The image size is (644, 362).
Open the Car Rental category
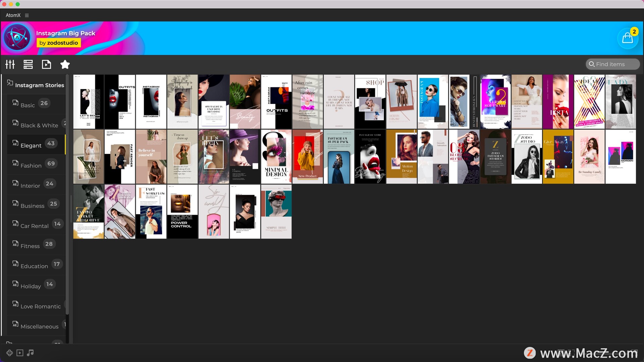[34, 226]
